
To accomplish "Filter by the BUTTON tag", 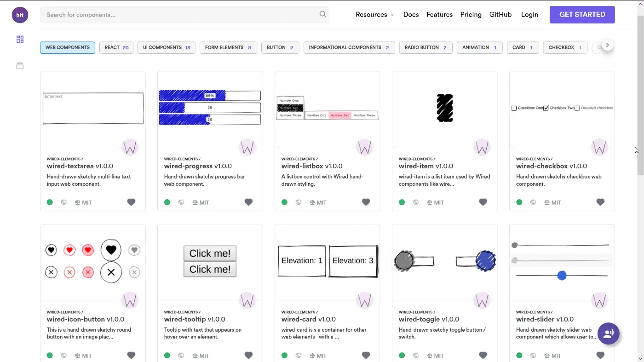I will (x=280, y=47).
